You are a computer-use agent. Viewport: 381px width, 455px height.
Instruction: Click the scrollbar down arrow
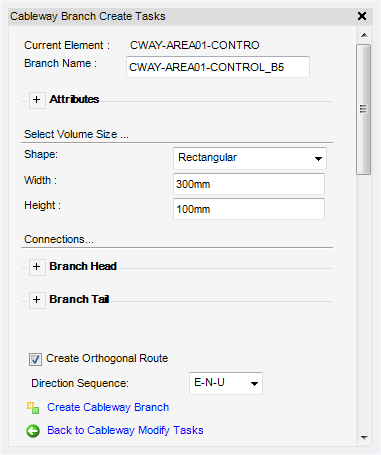pos(364,437)
